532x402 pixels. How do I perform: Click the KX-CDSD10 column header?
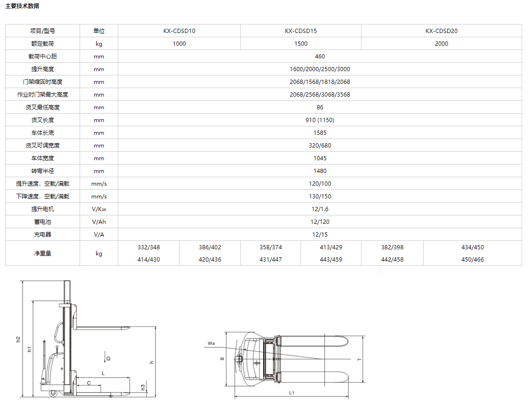coord(179,31)
